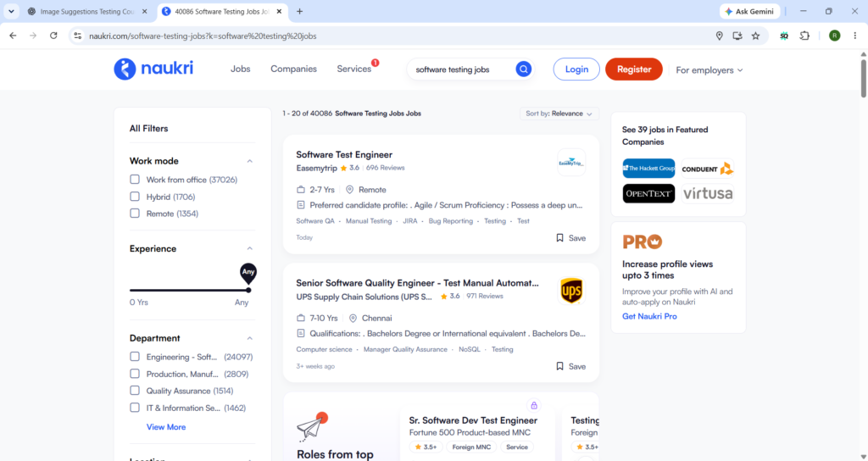Image resolution: width=868 pixels, height=461 pixels.
Task: Click the Naukri logo
Action: (153, 69)
